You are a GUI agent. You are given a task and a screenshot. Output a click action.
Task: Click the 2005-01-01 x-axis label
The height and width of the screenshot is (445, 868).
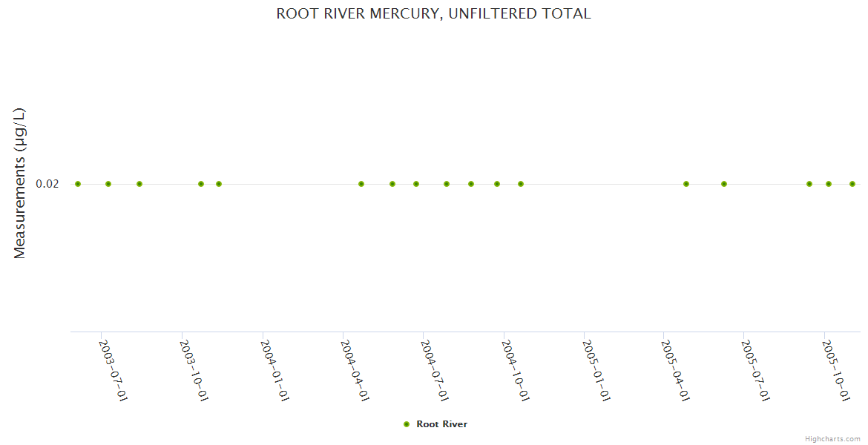[596, 370]
